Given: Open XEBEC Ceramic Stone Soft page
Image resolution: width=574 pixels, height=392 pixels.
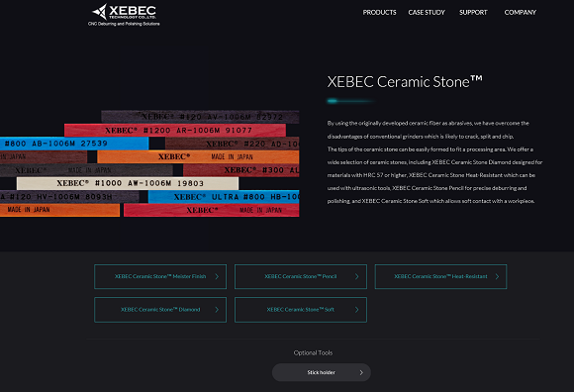Looking at the screenshot, I should click(301, 310).
